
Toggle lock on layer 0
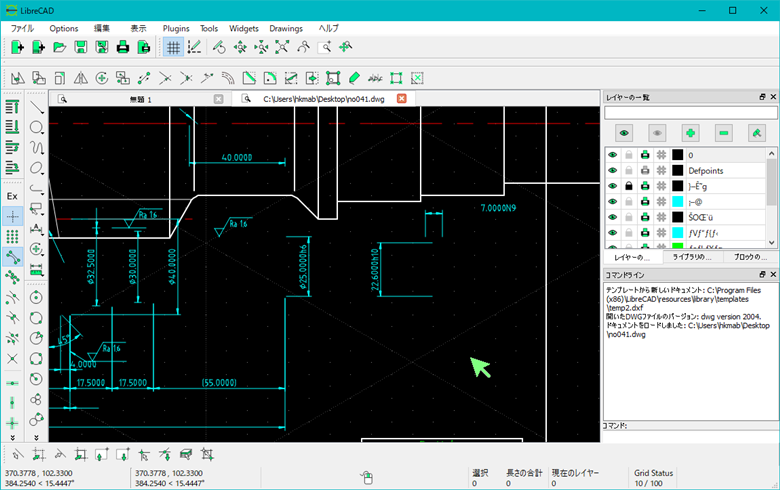pyautogui.click(x=628, y=155)
